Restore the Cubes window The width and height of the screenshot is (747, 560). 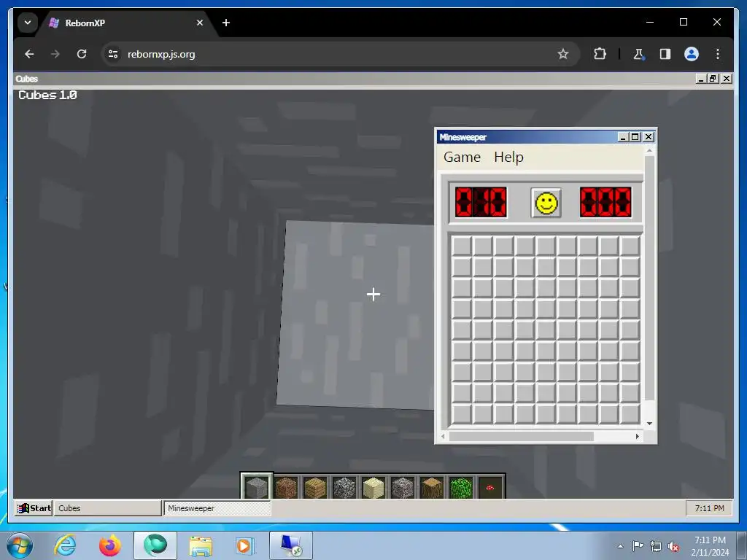[x=713, y=79]
